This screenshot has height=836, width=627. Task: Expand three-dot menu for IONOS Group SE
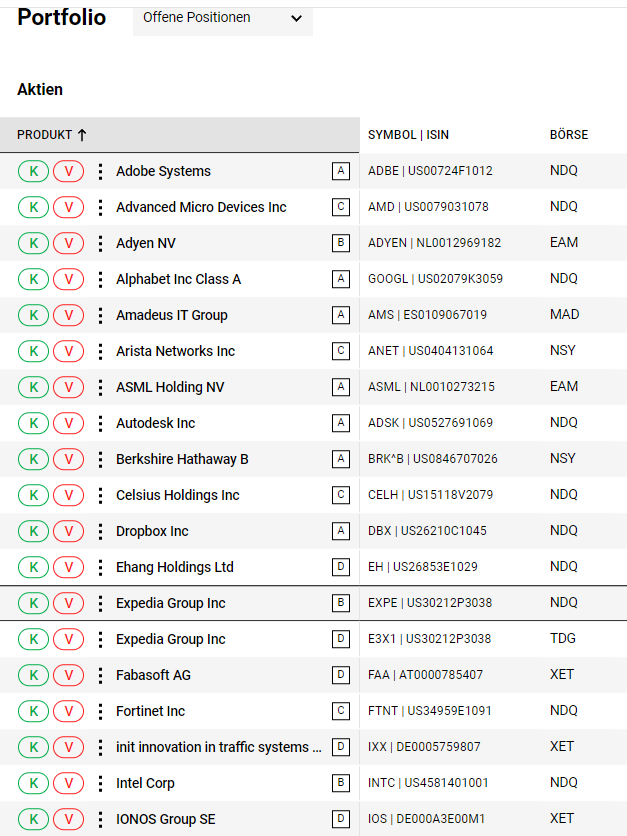tap(100, 819)
